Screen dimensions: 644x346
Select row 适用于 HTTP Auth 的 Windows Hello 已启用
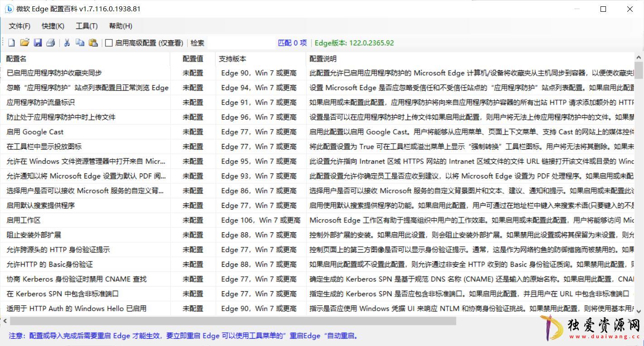(318, 308)
